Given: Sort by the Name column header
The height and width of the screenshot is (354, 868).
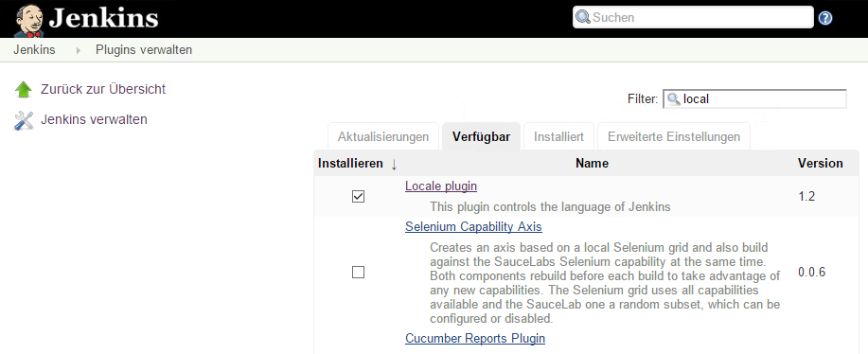Looking at the screenshot, I should (x=592, y=163).
